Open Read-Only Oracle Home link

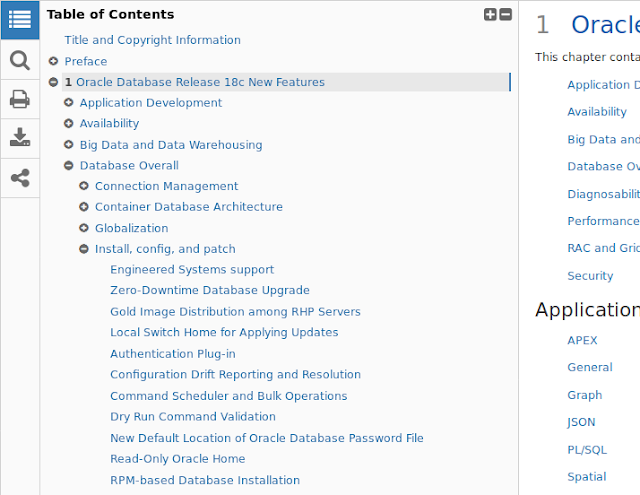tap(178, 459)
